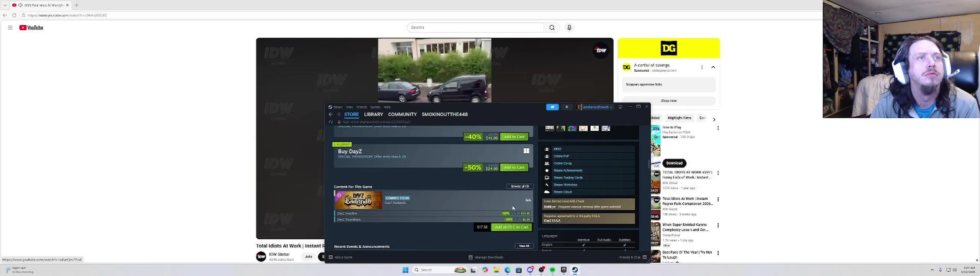This screenshot has width=980, height=276.
Task: Open Steam notifications bell
Action: (x=567, y=107)
